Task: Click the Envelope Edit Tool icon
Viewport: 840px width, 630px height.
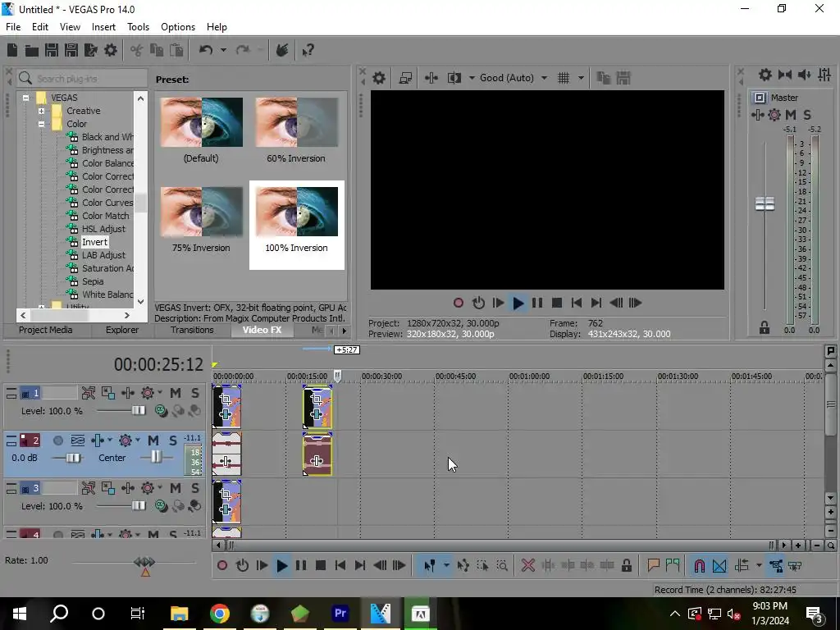Action: pos(463,566)
